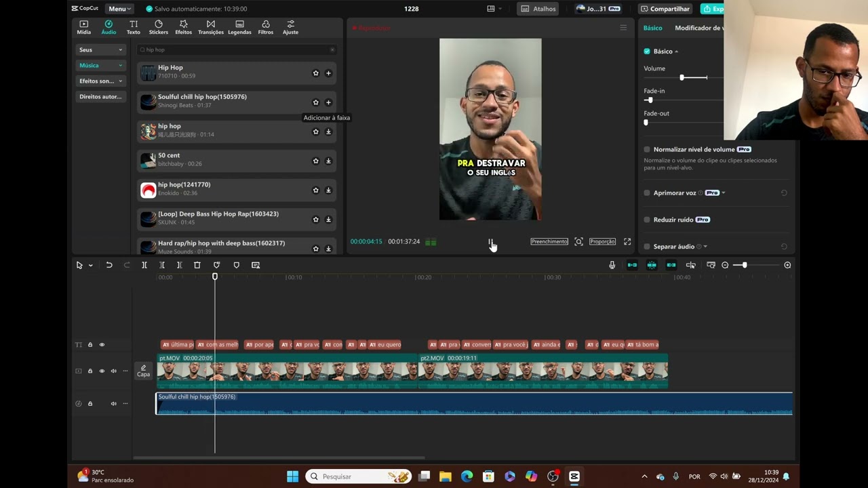Uncheck the Básico checkbox
The image size is (868, 488).
click(x=647, y=52)
